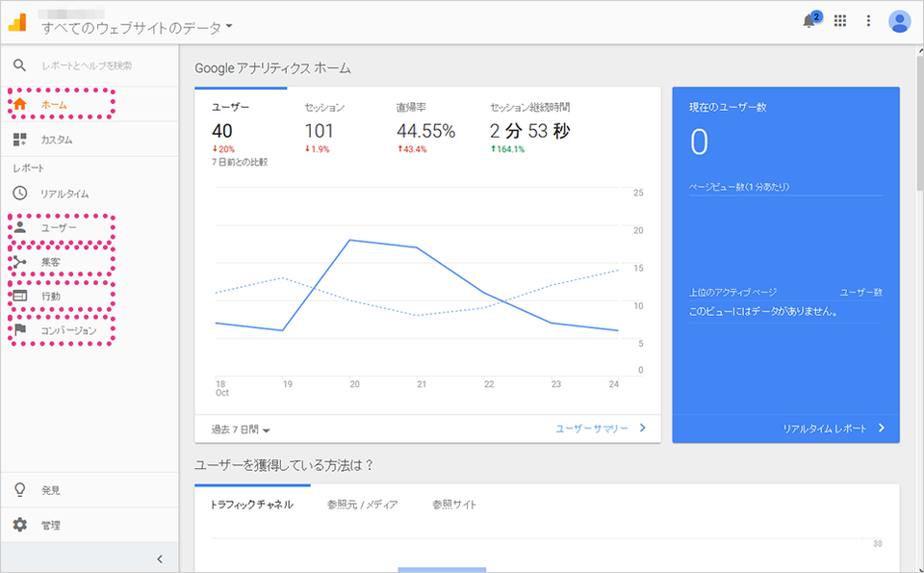This screenshot has height=573, width=924.
Task: Click the ユーザーを獲得している方法は？ heading
Action: pos(285,466)
